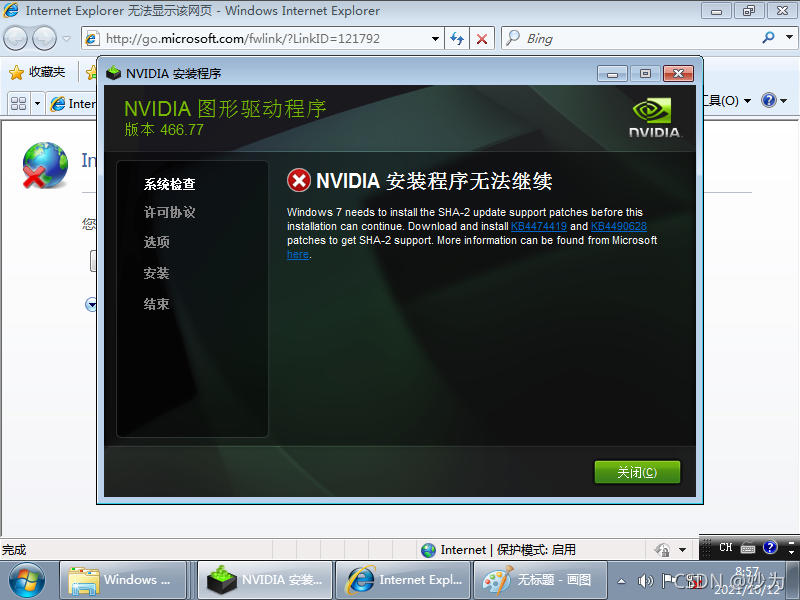Minimize the NVIDIA installer window
This screenshot has height=600, width=800.
613,74
